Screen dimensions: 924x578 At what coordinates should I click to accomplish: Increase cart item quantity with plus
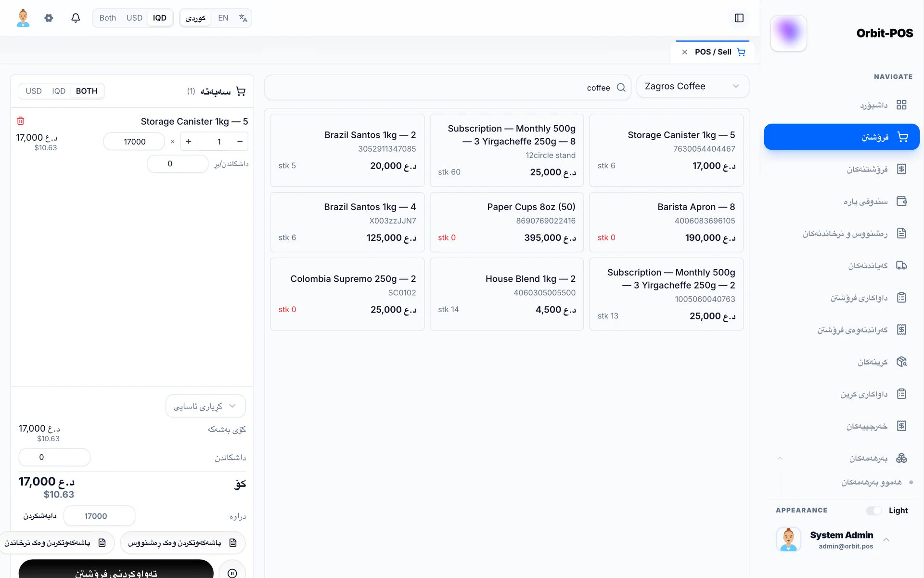click(x=189, y=142)
